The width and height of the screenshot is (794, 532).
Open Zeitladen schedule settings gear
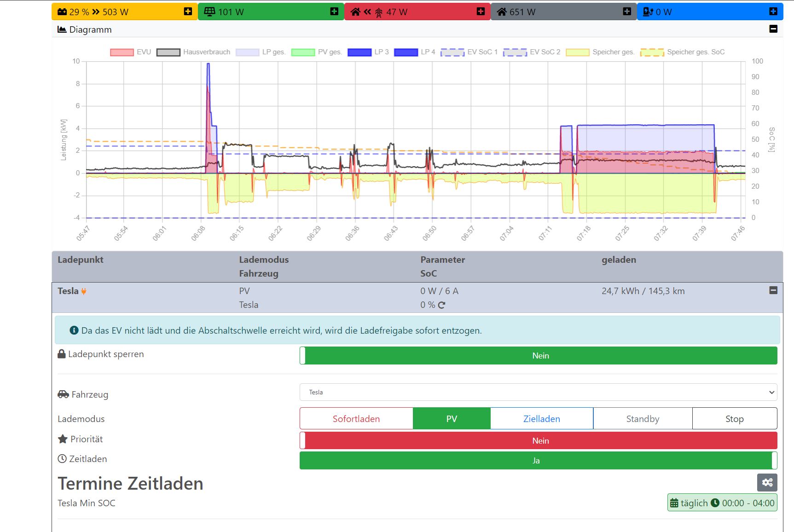767,482
